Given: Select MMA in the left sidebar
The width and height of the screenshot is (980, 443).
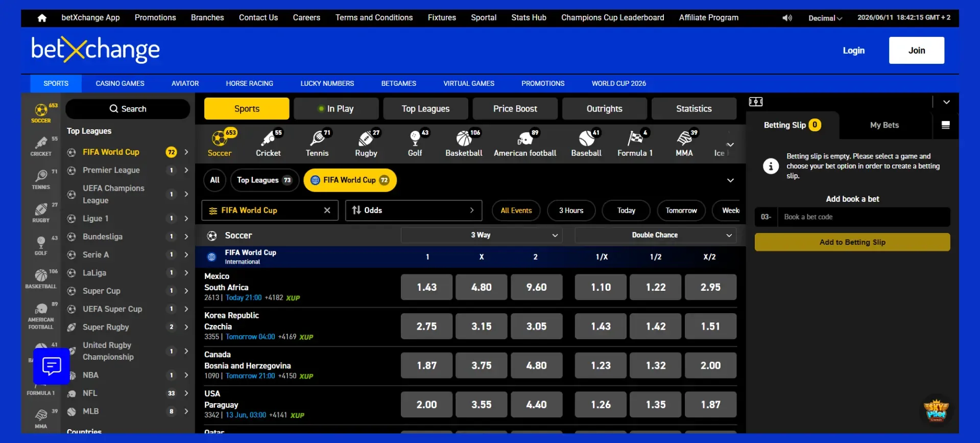Looking at the screenshot, I should (x=41, y=419).
